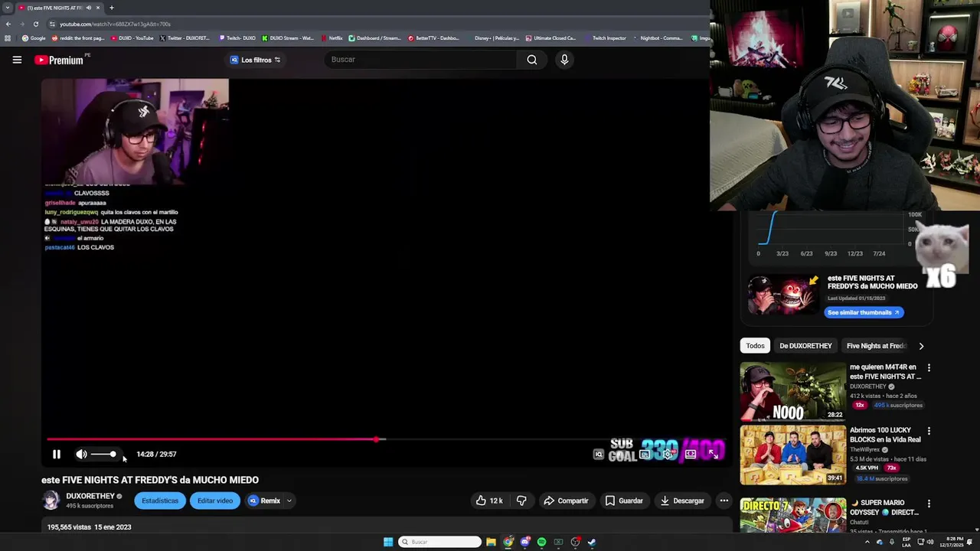Open SUPER MARIO ODYSSEY live thumbnail
Image resolution: width=980 pixels, height=551 pixels.
click(792, 515)
